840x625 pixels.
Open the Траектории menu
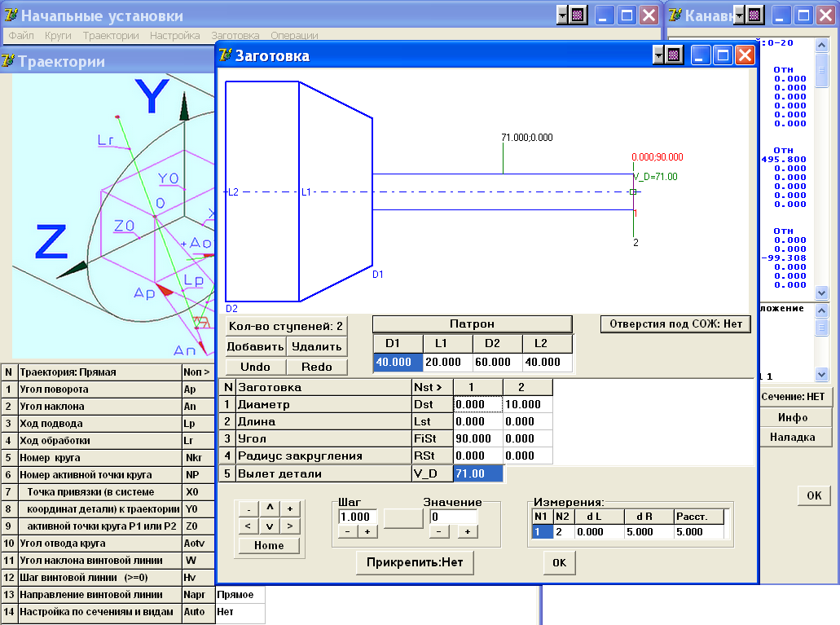pyautogui.click(x=110, y=36)
